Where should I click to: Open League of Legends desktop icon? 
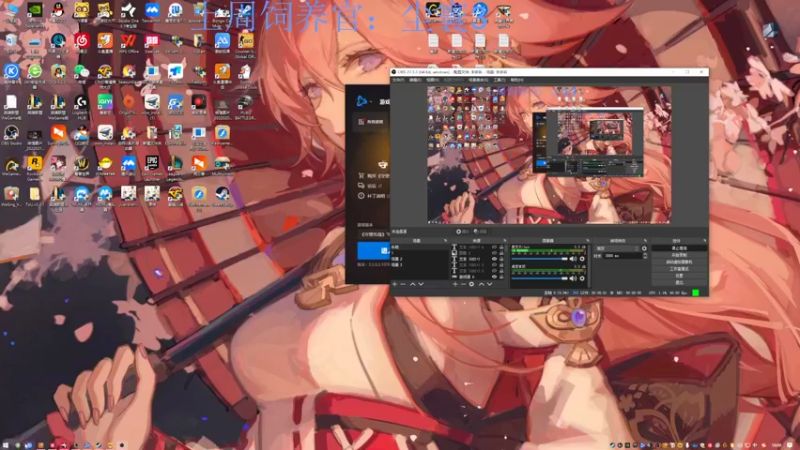[176, 163]
